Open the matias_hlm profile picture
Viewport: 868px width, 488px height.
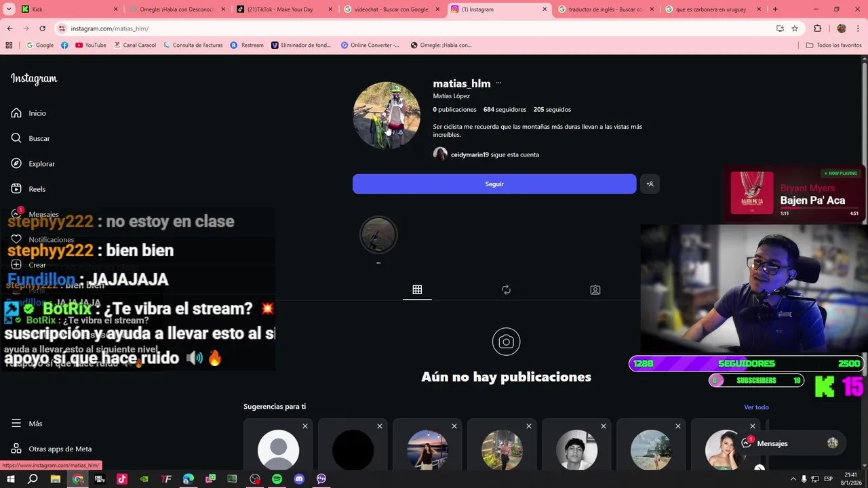point(387,115)
